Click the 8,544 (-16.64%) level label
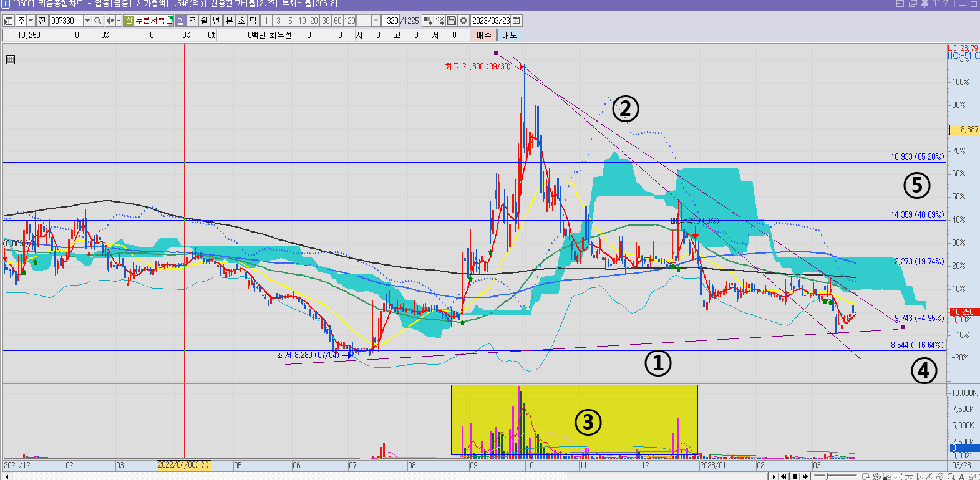This screenshot has height=480, width=980. [x=917, y=345]
